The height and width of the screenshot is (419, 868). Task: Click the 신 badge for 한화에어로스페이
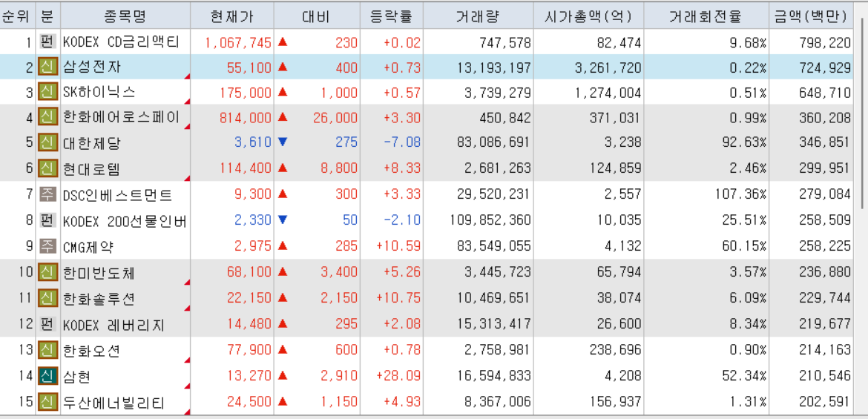tap(47, 117)
